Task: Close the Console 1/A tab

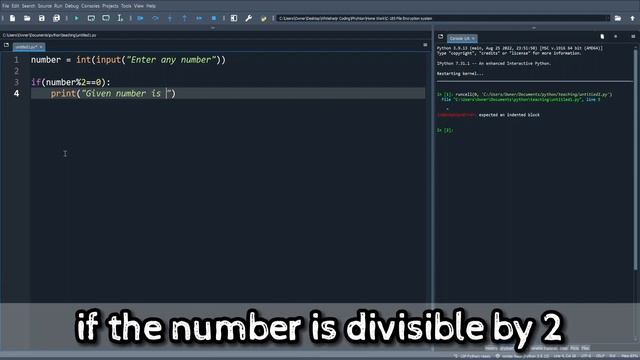Action: [473, 39]
